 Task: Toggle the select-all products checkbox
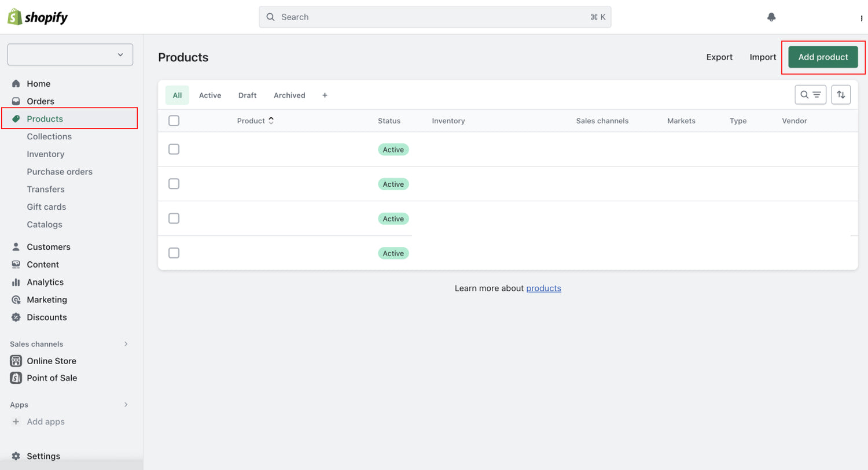click(174, 121)
